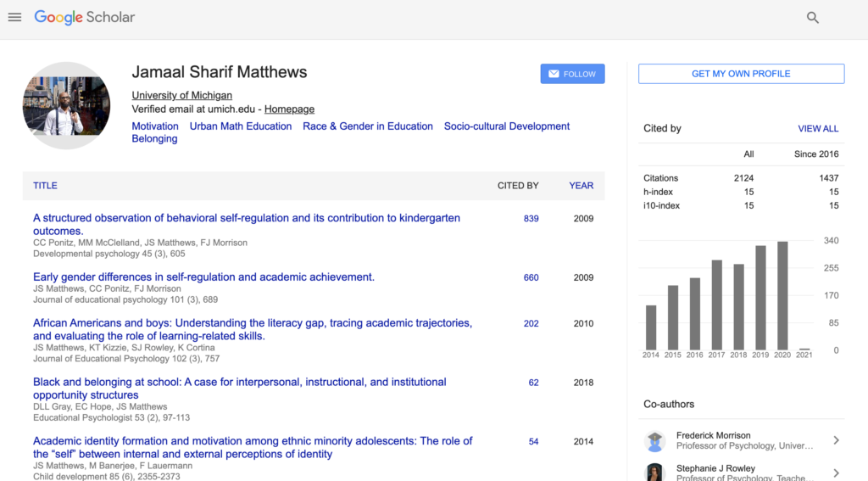Select the Urban Math Education topic
The height and width of the screenshot is (481, 868).
tap(240, 126)
